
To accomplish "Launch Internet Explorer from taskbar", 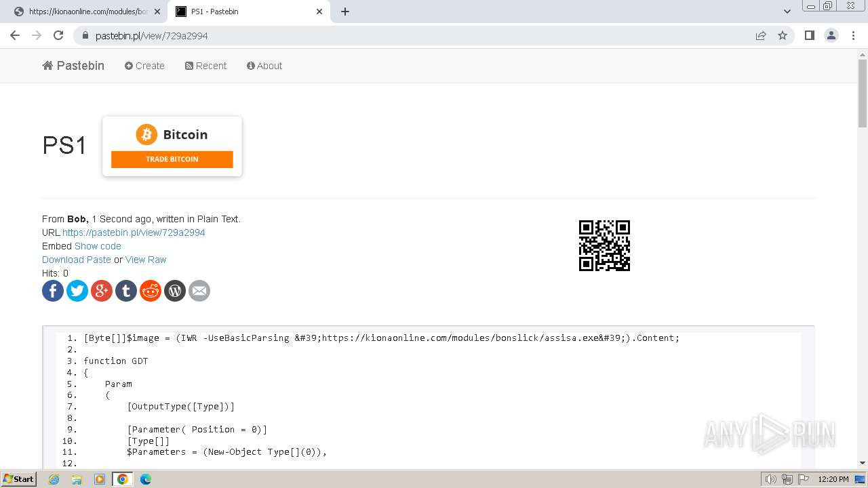I will point(54,479).
